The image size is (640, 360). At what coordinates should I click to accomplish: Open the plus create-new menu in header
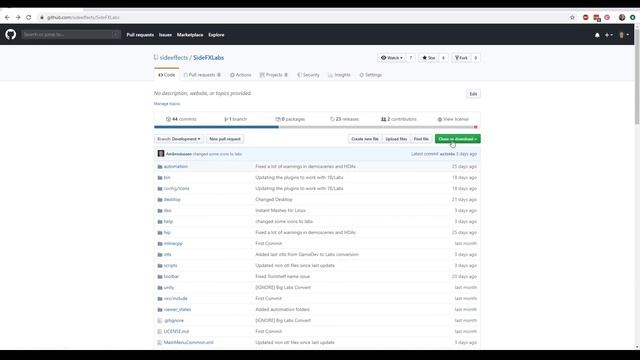[x=609, y=35]
